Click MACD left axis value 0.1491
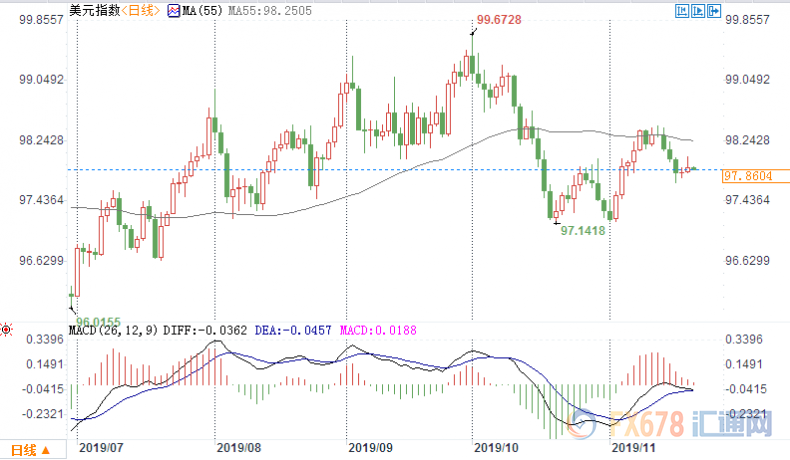Image resolution: width=790 pixels, height=460 pixels. [45, 364]
